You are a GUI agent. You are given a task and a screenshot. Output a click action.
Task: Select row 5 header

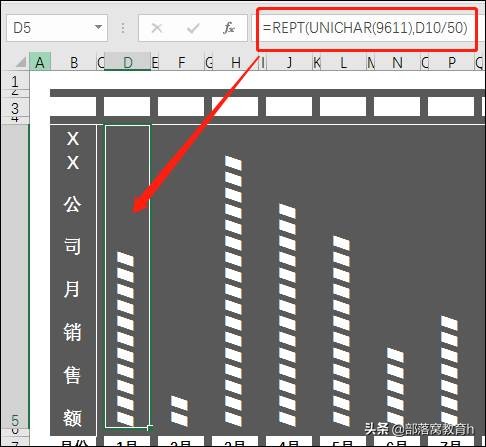coord(15,276)
